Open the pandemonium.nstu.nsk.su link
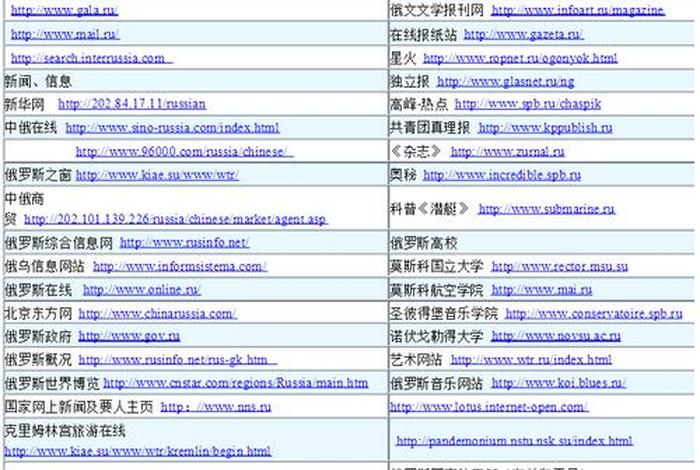The height and width of the screenshot is (470, 700). coord(514,441)
